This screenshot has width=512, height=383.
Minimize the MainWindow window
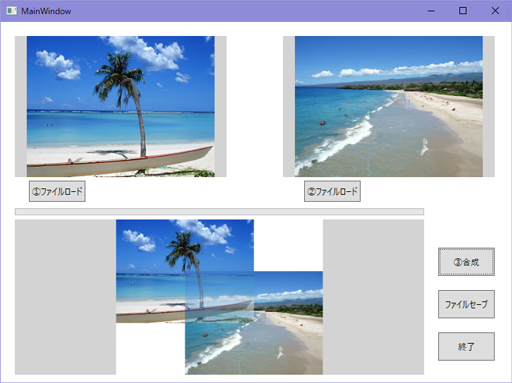[431, 11]
